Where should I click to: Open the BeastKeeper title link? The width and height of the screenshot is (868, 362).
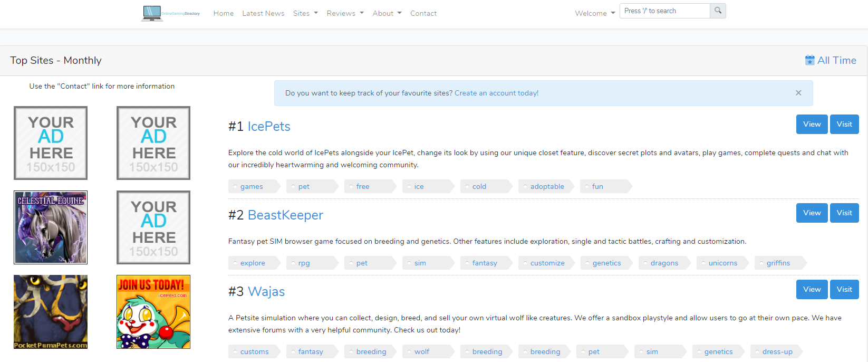click(285, 215)
